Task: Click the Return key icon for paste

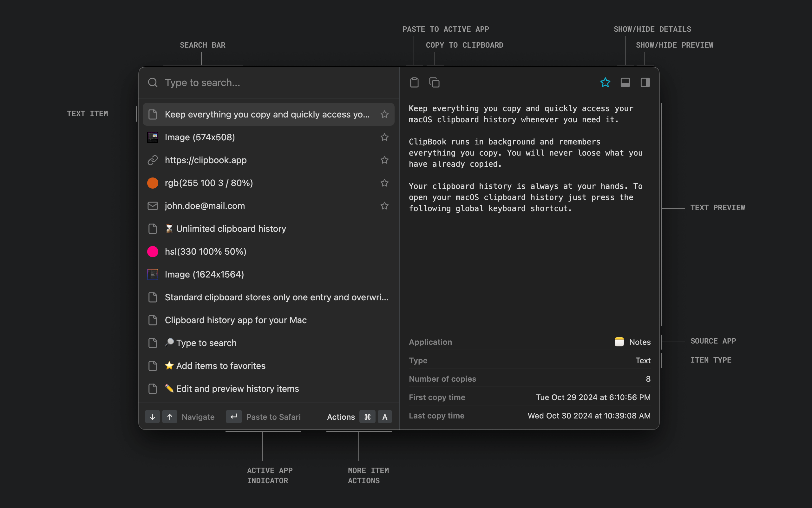Action: [234, 417]
